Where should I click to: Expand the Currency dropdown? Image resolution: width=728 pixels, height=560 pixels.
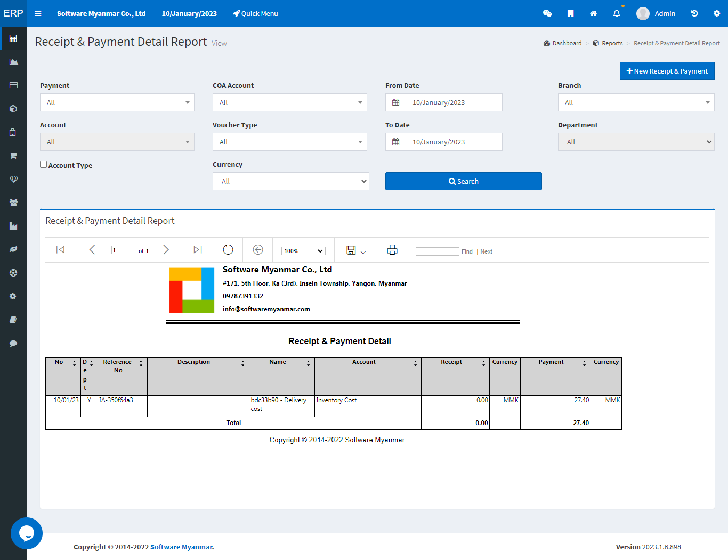291,181
